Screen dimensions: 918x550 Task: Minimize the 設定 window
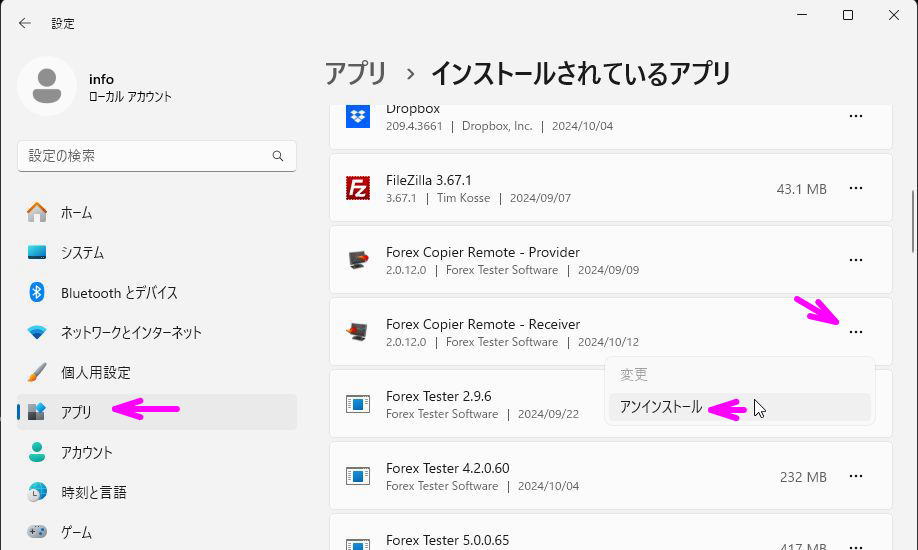click(x=802, y=15)
